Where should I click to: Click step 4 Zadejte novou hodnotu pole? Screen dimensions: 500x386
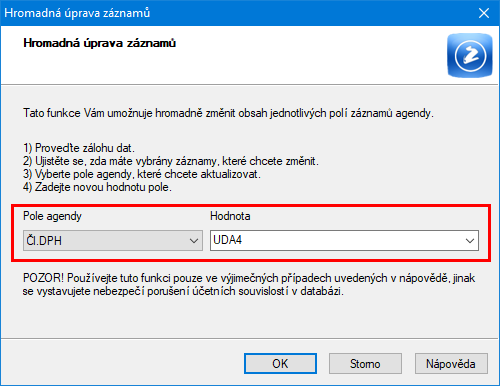pyautogui.click(x=97, y=187)
